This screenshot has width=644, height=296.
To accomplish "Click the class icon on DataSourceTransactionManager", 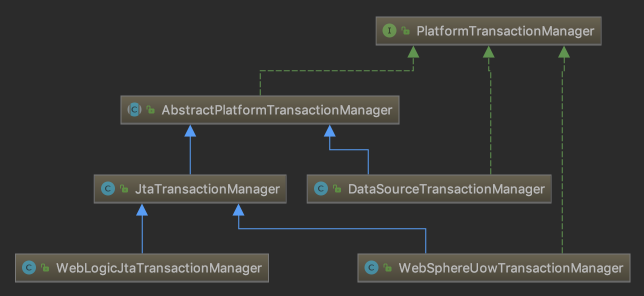I will 320,189.
